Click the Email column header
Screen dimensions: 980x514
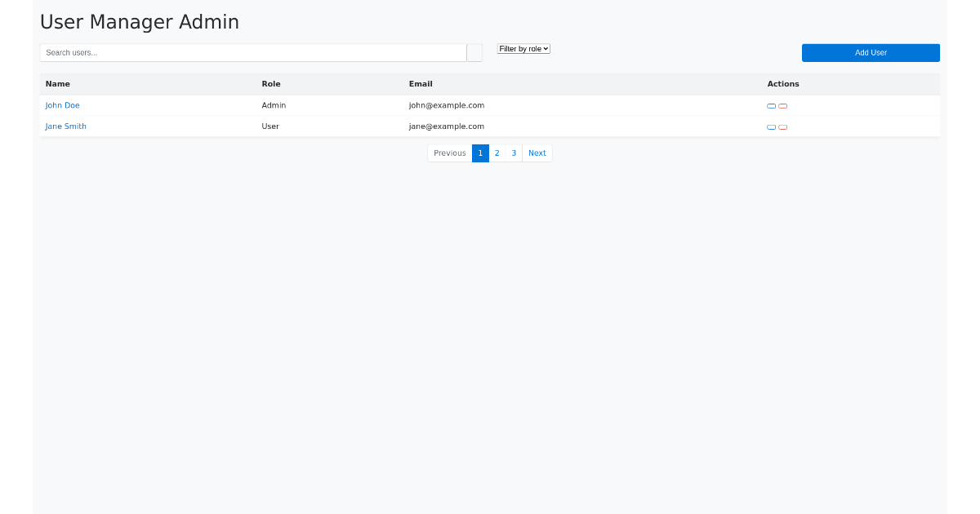click(421, 84)
